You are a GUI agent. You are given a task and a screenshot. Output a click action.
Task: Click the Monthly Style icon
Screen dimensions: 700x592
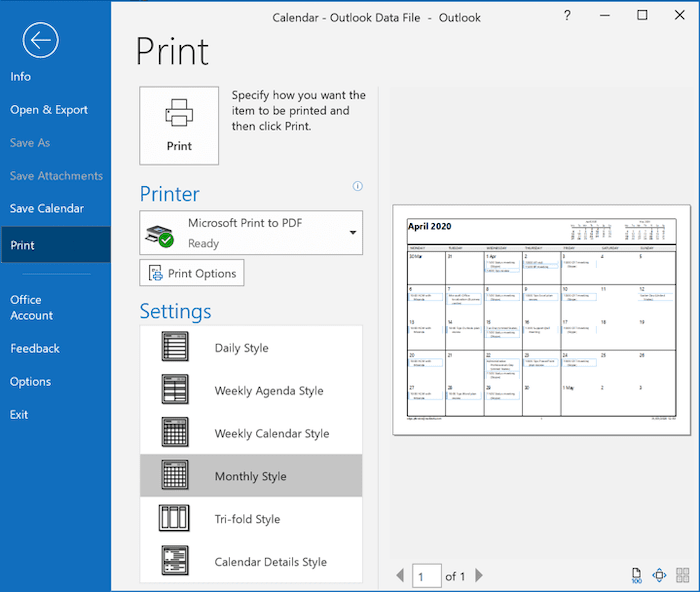(x=175, y=475)
